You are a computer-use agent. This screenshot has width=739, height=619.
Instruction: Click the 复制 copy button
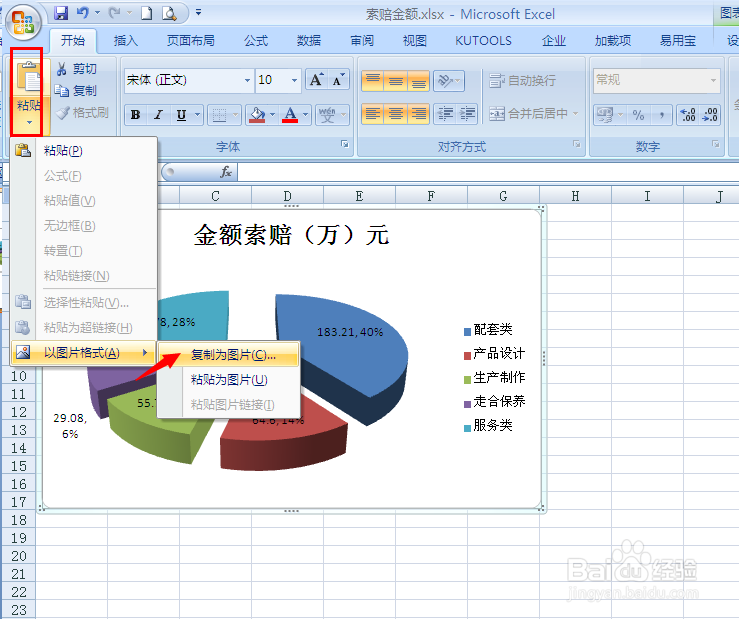tap(76, 90)
